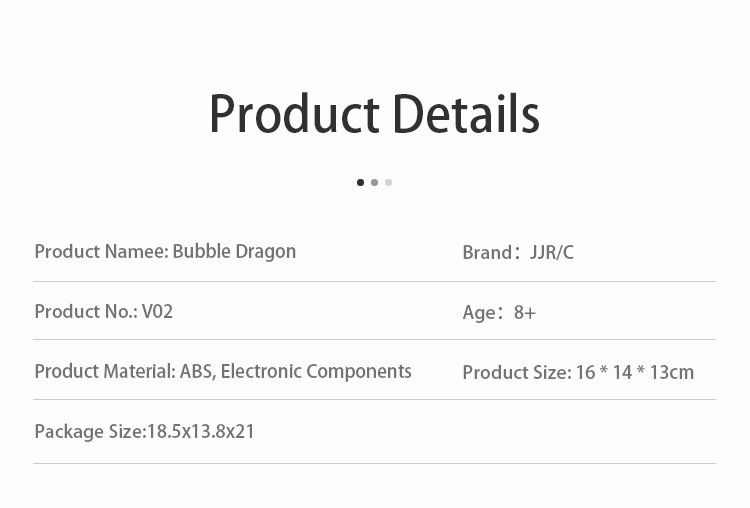
Task: Click the "Product No.:" label
Action: 86,311
